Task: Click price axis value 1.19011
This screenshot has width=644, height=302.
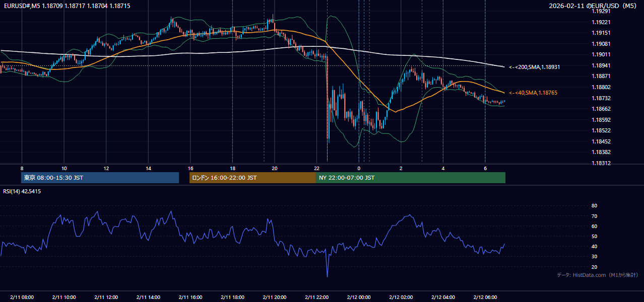Action: click(x=601, y=54)
